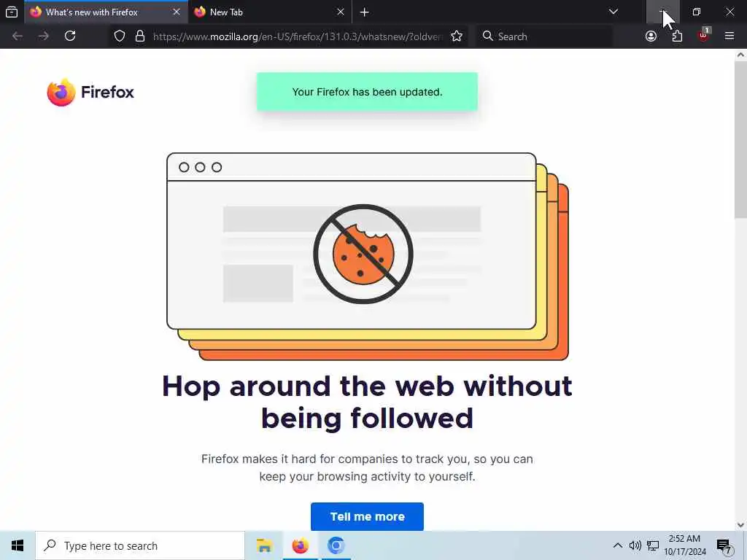Click the crossed-out cookie illustration
The height and width of the screenshot is (560, 747).
[x=363, y=254]
